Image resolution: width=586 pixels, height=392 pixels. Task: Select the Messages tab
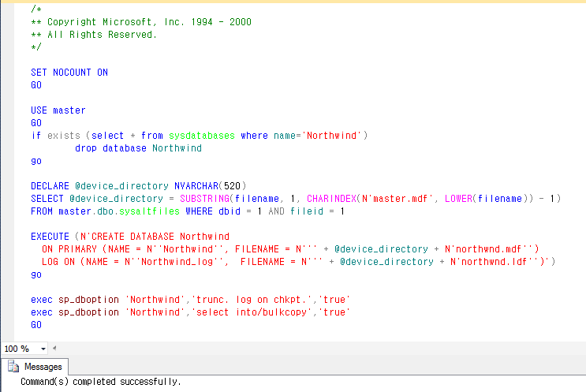click(x=35, y=367)
